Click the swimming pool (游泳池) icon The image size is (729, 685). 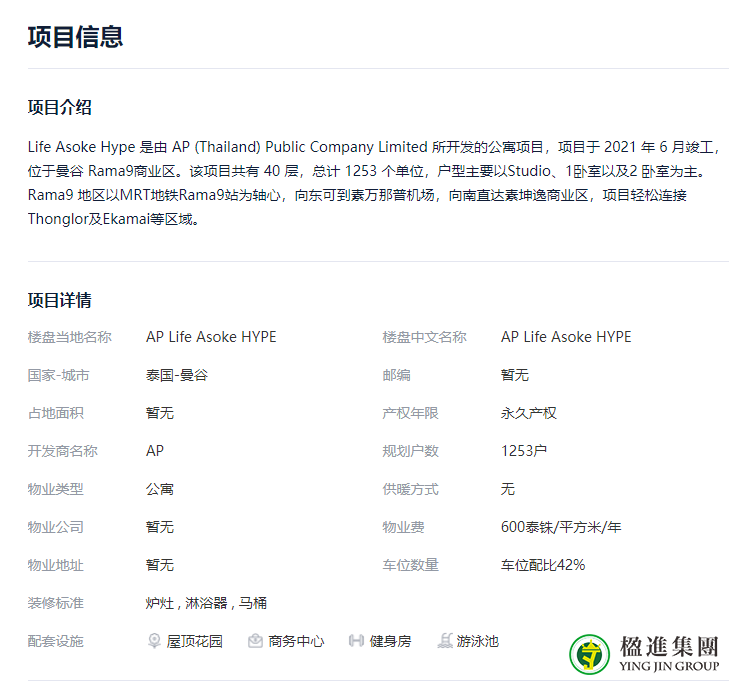[445, 641]
